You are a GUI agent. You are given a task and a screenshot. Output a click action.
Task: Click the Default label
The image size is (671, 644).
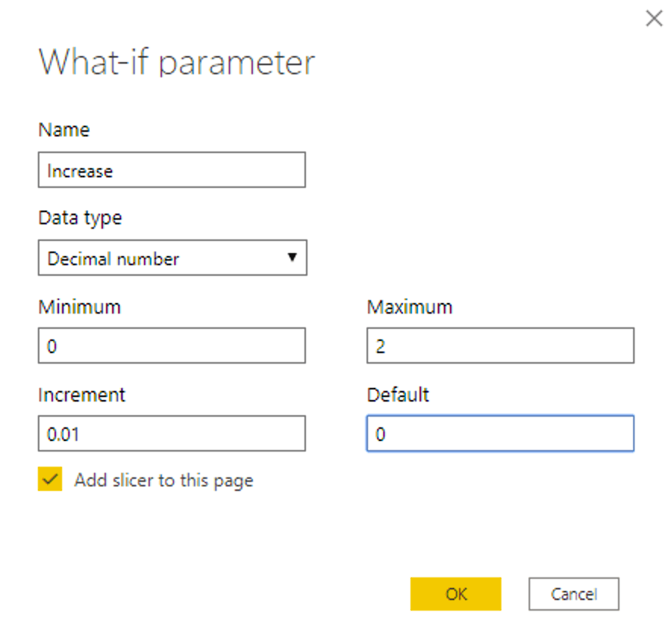(398, 395)
